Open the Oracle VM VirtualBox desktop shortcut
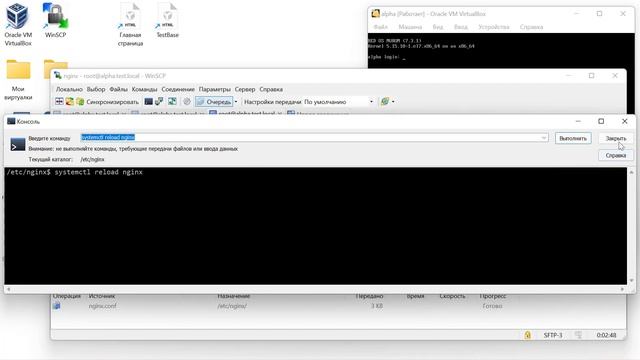 [18, 24]
